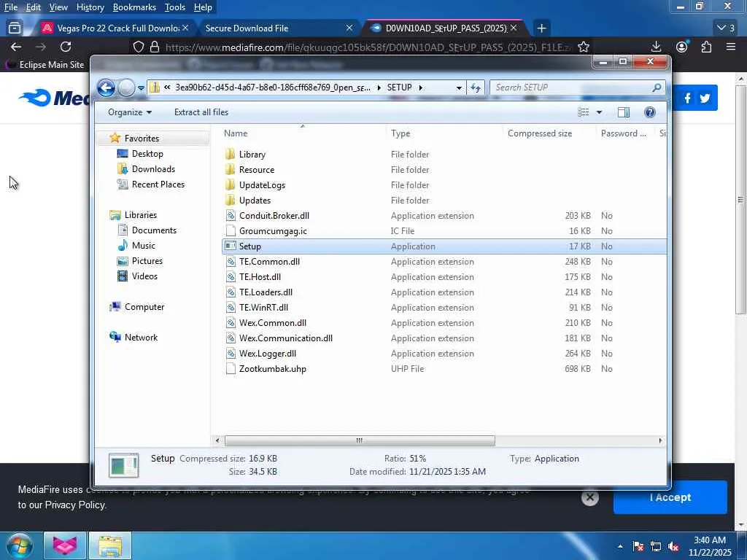The height and width of the screenshot is (560, 747).
Task: Open a new browser tab
Action: click(x=541, y=28)
